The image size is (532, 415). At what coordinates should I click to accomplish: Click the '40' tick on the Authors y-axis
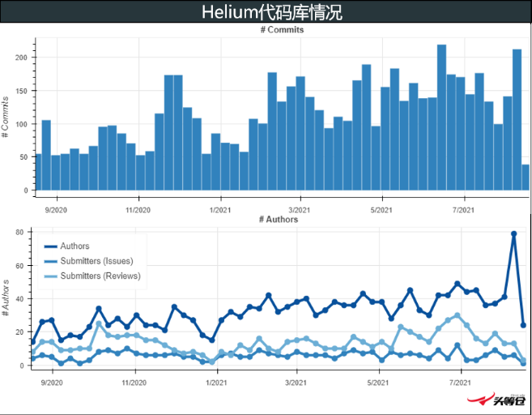[19, 299]
